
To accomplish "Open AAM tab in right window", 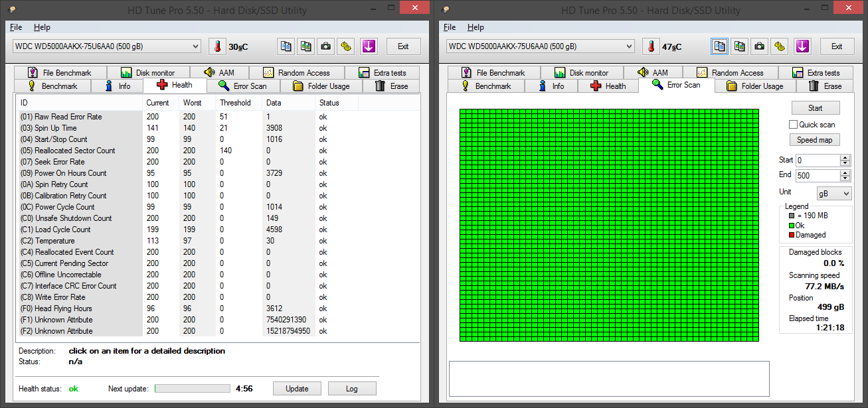I will 652,72.
